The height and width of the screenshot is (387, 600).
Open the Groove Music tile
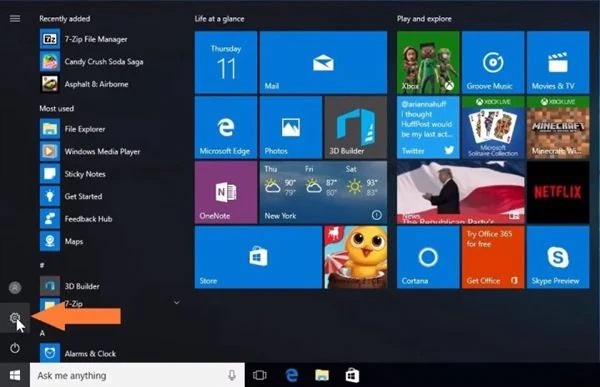point(493,62)
